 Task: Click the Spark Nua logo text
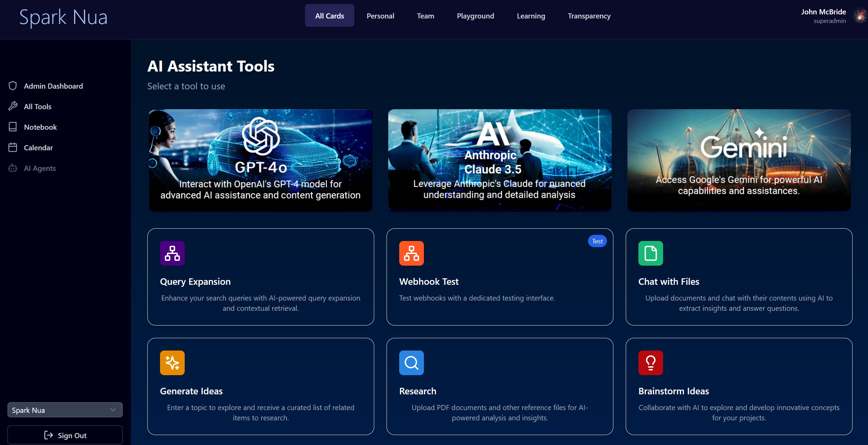point(63,17)
